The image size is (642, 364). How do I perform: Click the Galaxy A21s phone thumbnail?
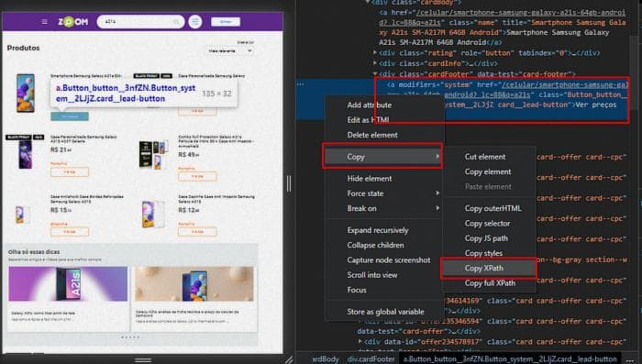coord(26,93)
